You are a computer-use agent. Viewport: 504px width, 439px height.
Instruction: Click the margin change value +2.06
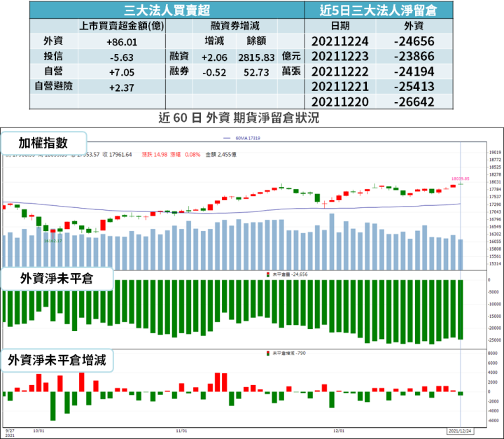click(214, 57)
